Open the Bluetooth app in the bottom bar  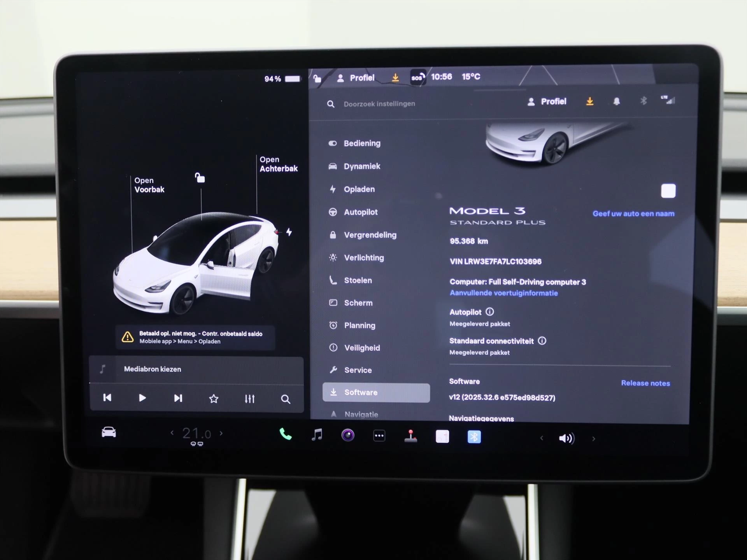pyautogui.click(x=474, y=436)
